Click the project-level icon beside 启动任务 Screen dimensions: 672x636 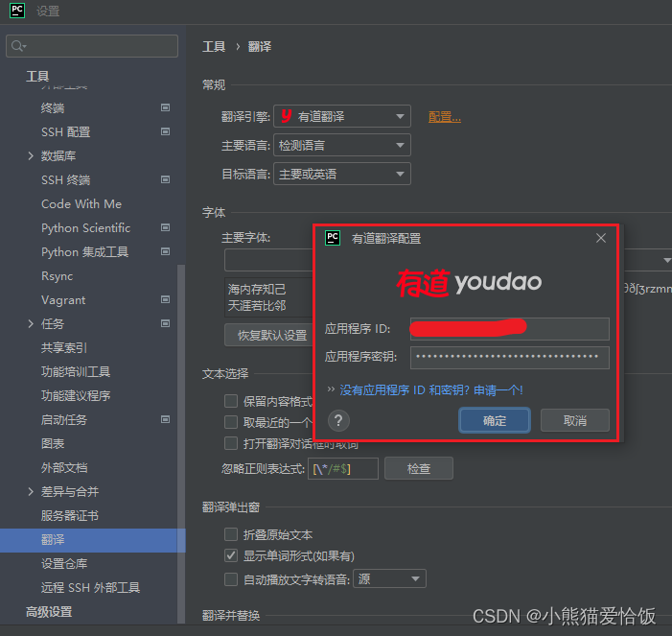click(165, 419)
